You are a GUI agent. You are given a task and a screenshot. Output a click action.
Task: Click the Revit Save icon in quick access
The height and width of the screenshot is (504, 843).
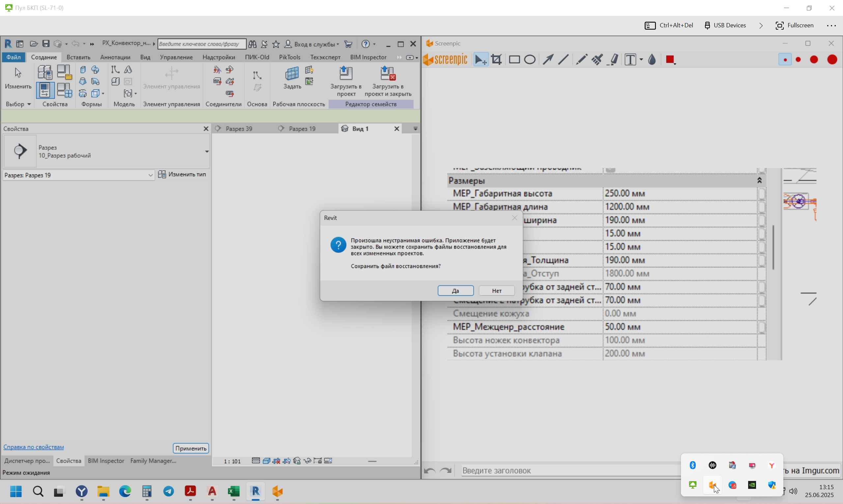pyautogui.click(x=46, y=44)
